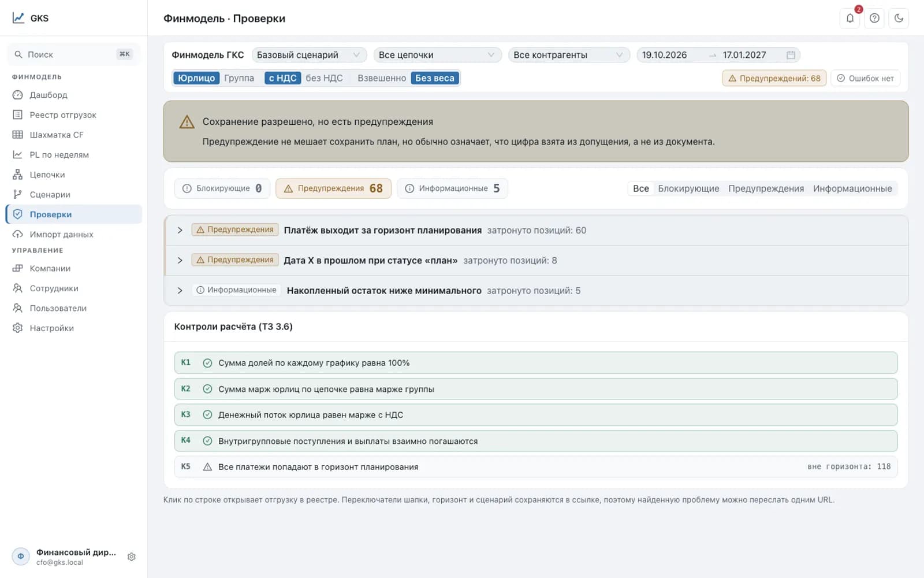Click the Сотрудники people icon
Image resolution: width=924 pixels, height=578 pixels.
pyautogui.click(x=18, y=288)
